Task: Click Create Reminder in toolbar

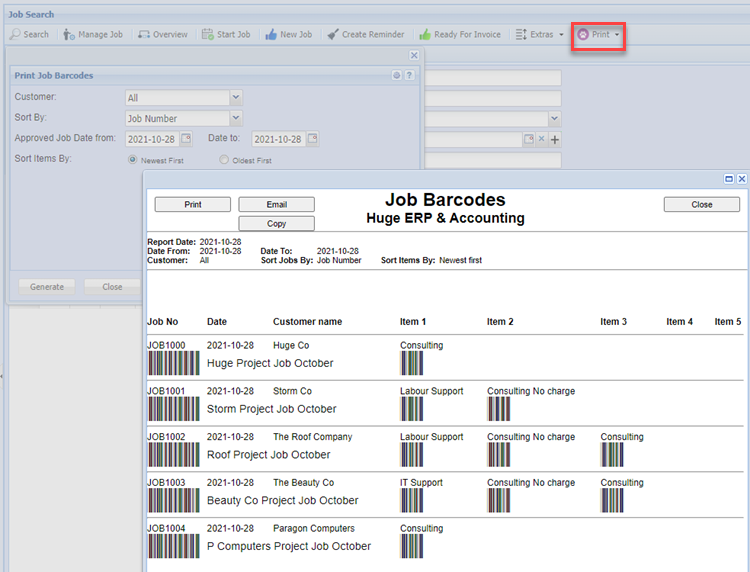Action: (x=365, y=34)
